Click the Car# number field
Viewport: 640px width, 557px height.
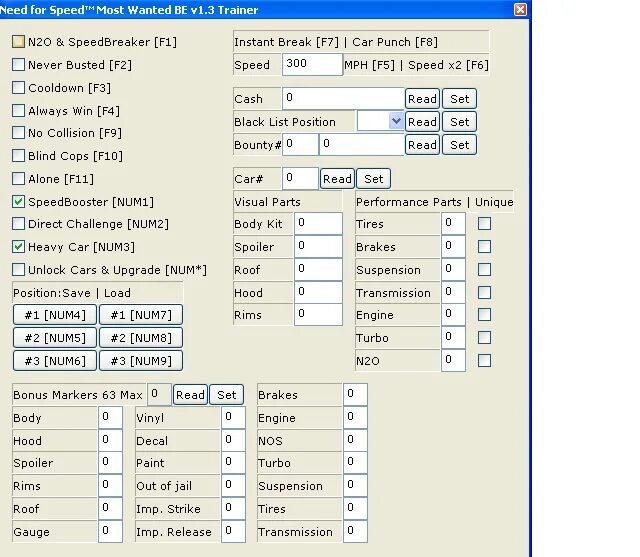coord(300,178)
